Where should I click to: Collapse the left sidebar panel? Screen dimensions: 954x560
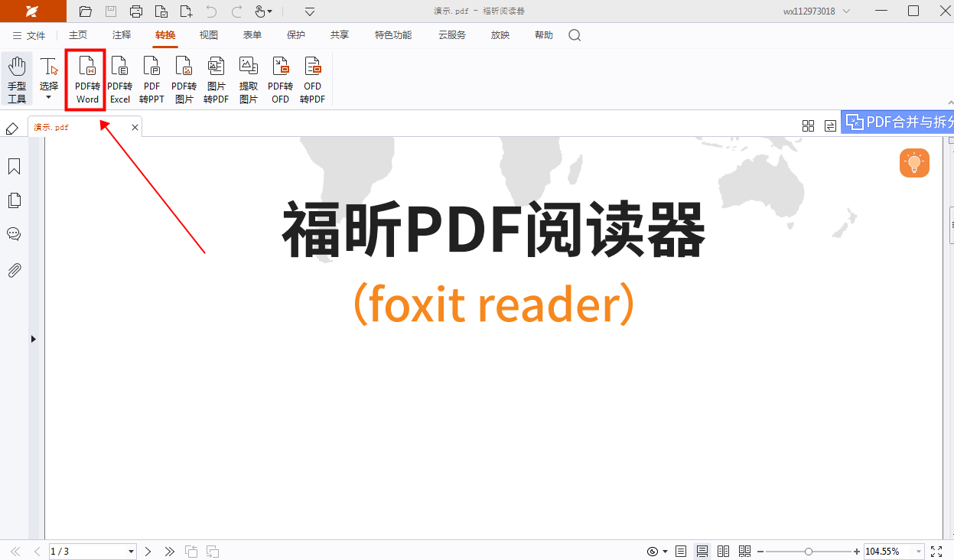34,338
